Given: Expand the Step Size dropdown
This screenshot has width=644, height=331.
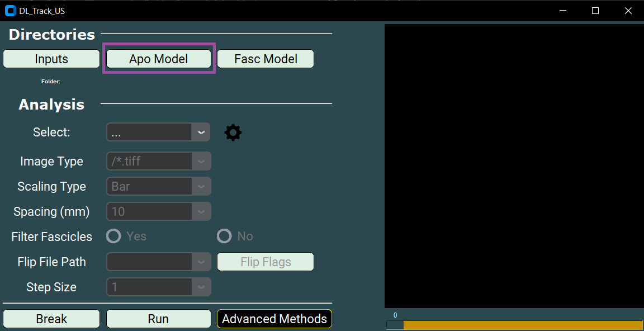Looking at the screenshot, I should coord(201,287).
